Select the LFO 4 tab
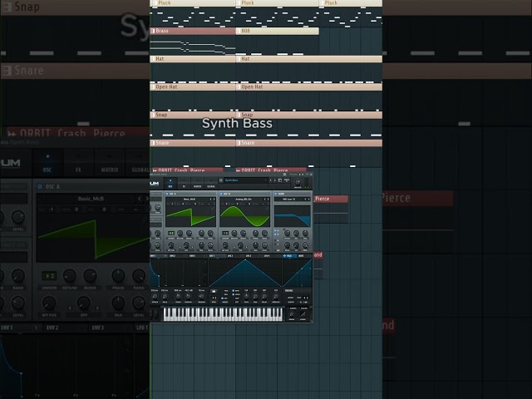Screen dimensions: 532x399 272,256
